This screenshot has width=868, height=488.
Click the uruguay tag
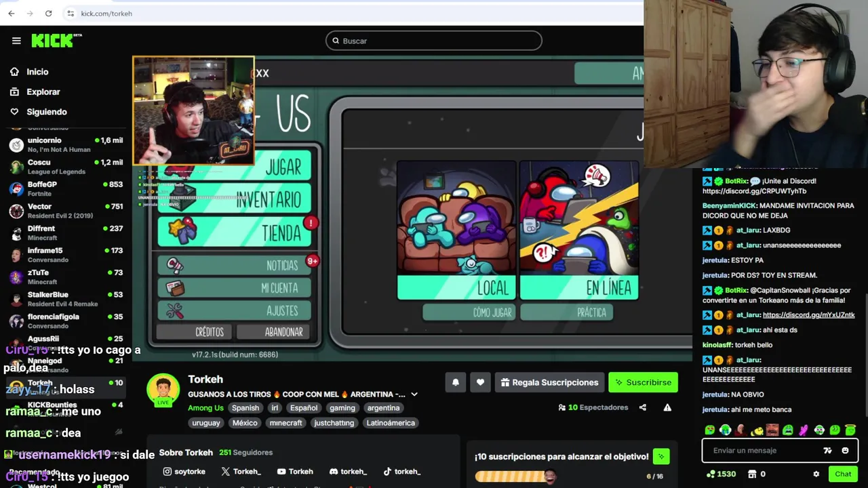coord(206,423)
